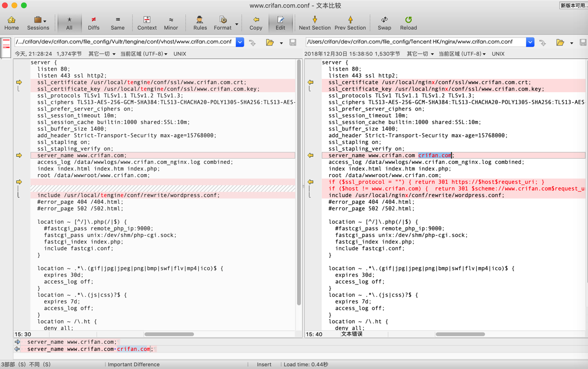This screenshot has width=588, height=369.
Task: Click the left copy arrow above include line
Action: [19, 182]
